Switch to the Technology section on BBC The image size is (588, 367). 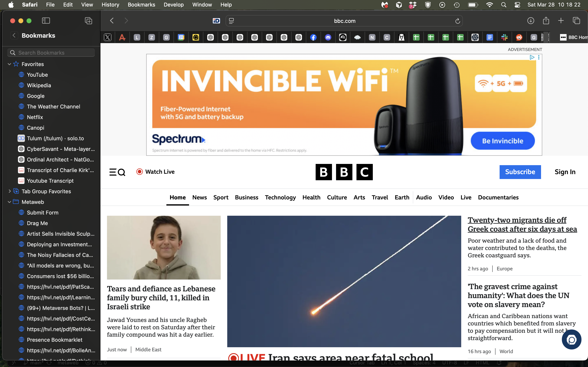[280, 197]
